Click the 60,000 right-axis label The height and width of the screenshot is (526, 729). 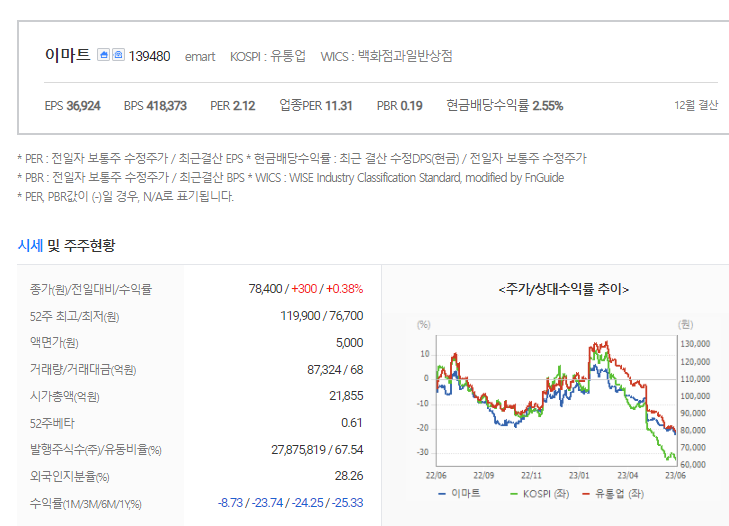pyautogui.click(x=693, y=465)
